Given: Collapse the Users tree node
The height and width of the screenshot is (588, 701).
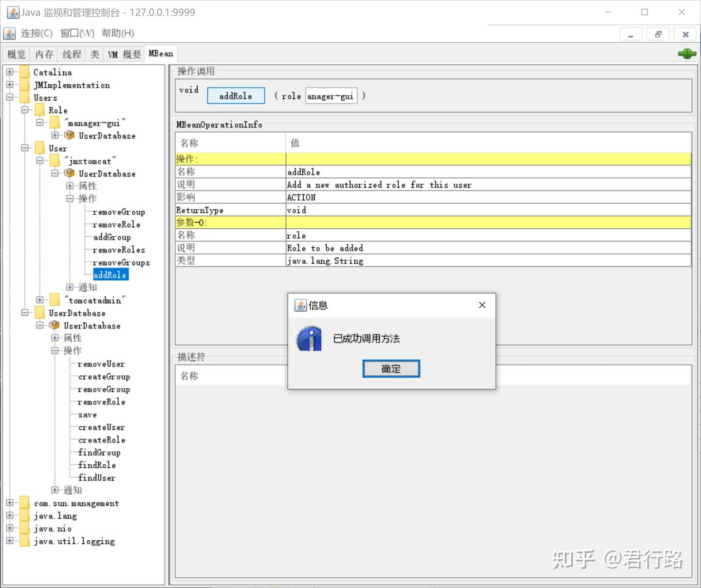Looking at the screenshot, I should (9, 97).
